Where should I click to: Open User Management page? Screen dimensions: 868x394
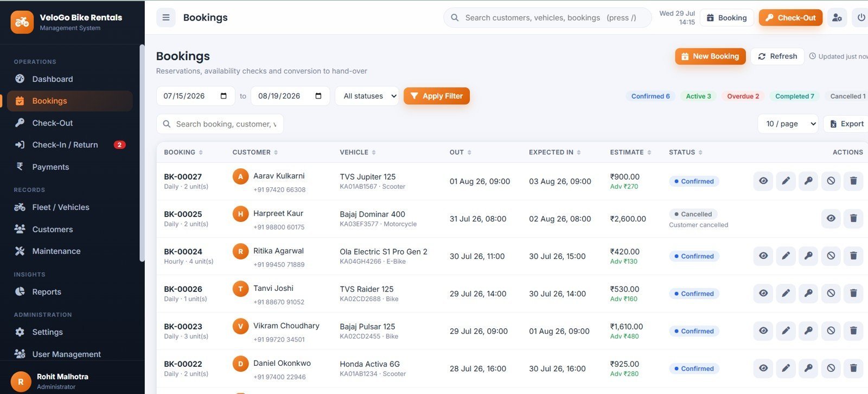pyautogui.click(x=70, y=354)
